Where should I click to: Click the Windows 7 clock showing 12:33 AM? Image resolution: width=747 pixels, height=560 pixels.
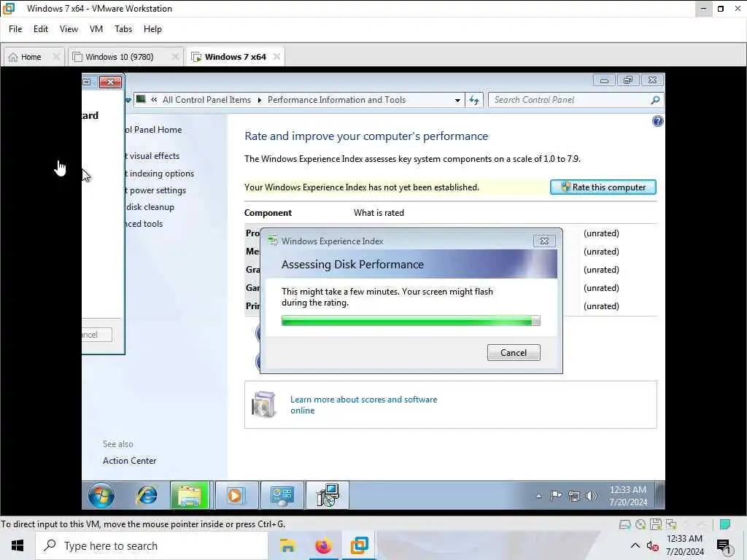tap(628, 496)
